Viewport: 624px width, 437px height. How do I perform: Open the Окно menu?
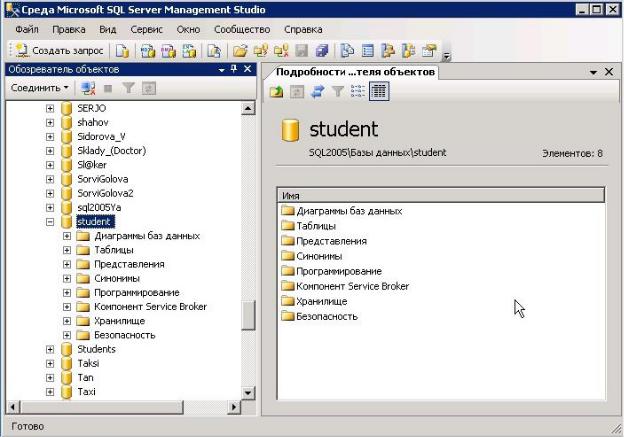pos(188,29)
